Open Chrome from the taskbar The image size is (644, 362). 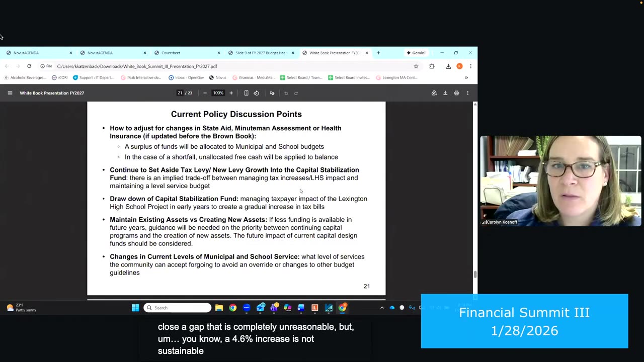[232, 308]
